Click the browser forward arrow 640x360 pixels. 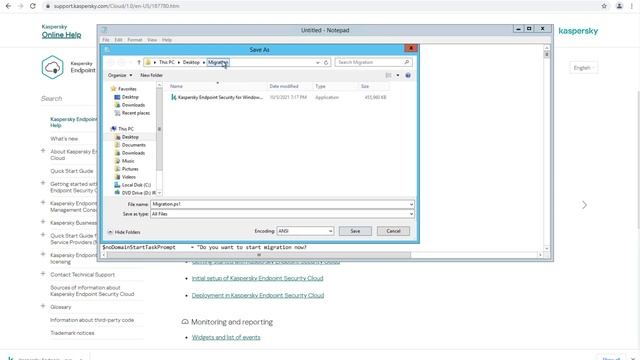20,6
